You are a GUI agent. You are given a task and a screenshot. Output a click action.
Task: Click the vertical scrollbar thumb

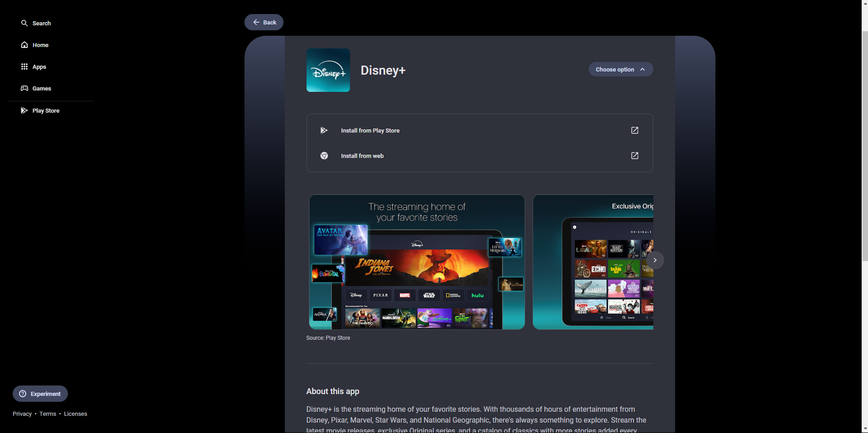pos(865,146)
